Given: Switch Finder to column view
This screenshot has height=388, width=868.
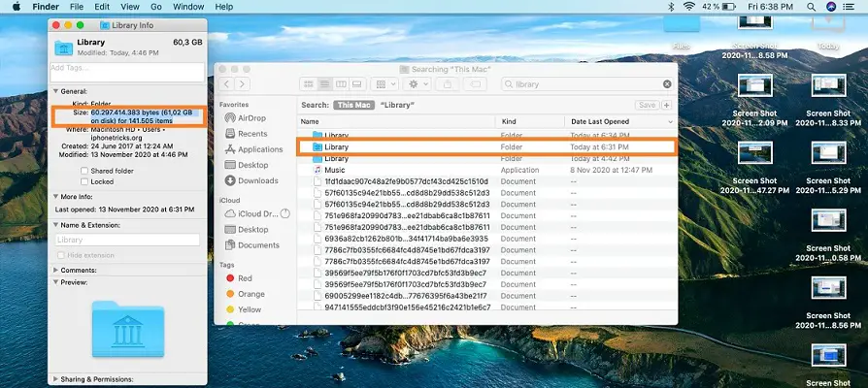Looking at the screenshot, I should (x=343, y=84).
